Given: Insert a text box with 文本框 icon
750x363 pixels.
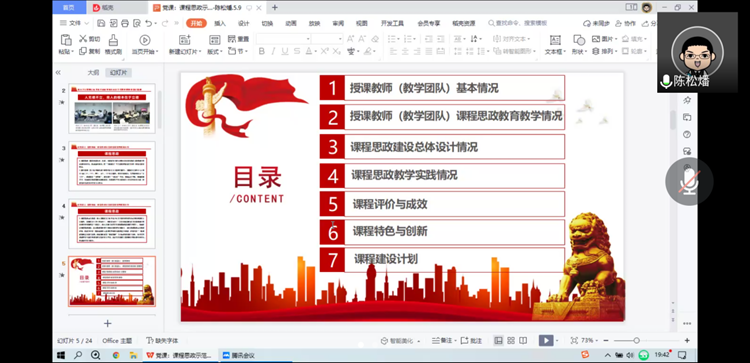Looking at the screenshot, I should [555, 40].
